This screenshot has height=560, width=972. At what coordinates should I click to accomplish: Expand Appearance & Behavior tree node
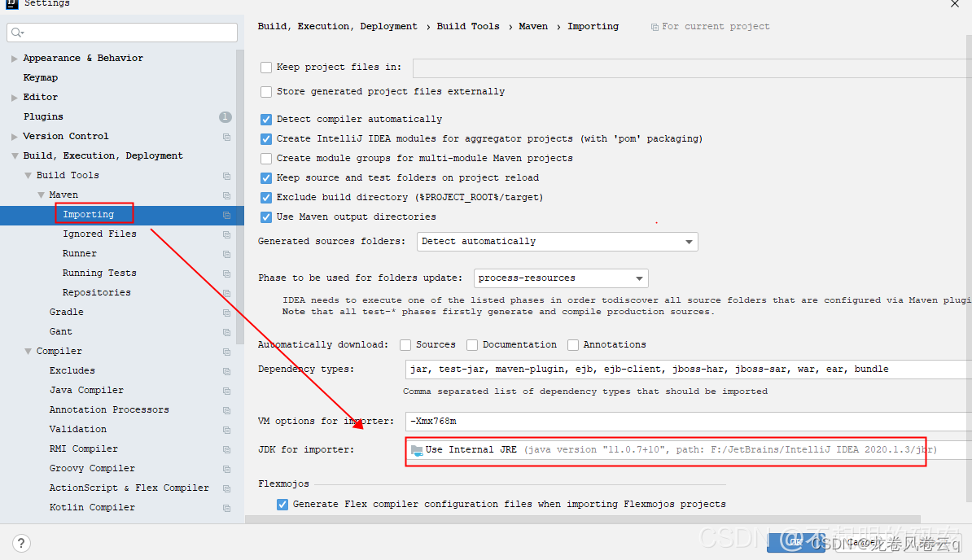[15, 59]
